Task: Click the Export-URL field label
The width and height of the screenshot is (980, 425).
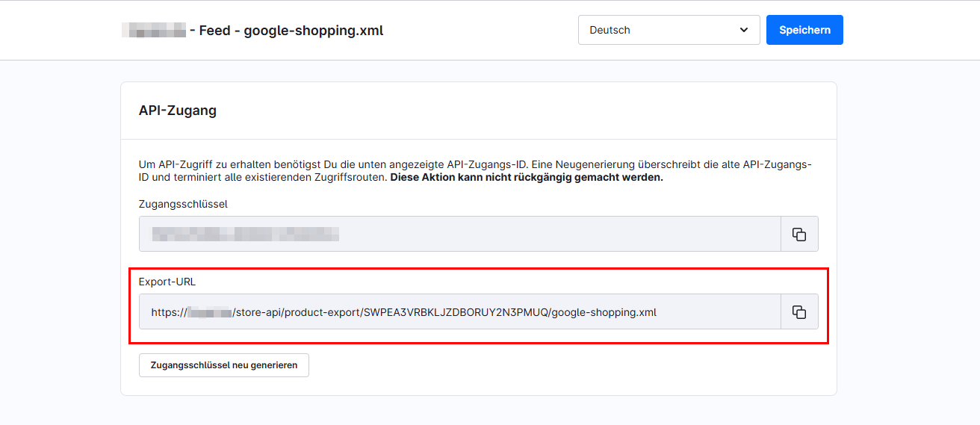Action: click(x=167, y=282)
